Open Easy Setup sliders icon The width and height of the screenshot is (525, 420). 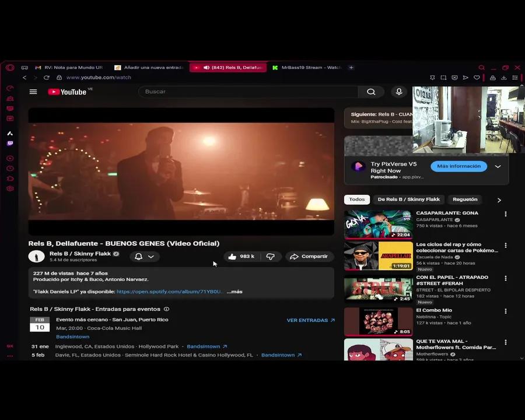pyautogui.click(x=515, y=78)
